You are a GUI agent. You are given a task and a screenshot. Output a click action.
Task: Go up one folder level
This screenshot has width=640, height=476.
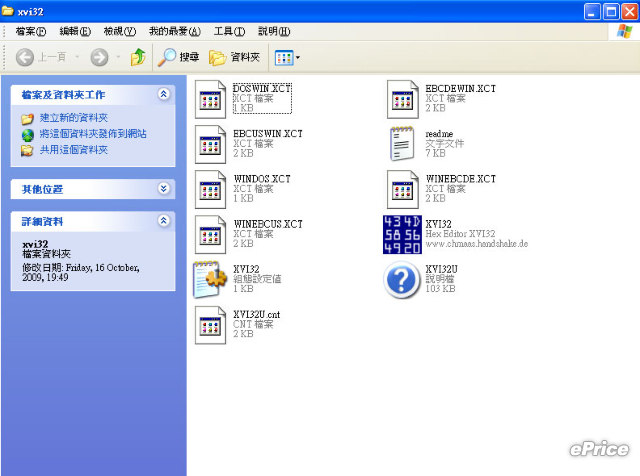tap(138, 57)
